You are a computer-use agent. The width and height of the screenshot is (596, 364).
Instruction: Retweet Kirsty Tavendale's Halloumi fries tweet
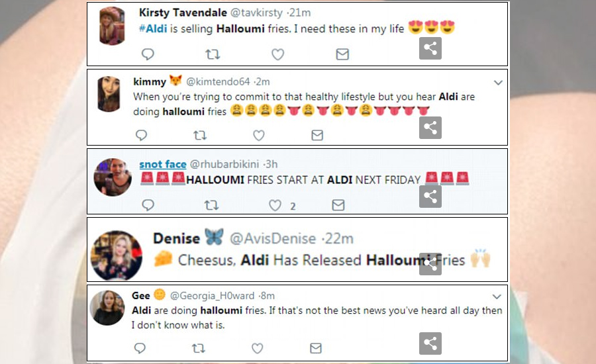[213, 54]
